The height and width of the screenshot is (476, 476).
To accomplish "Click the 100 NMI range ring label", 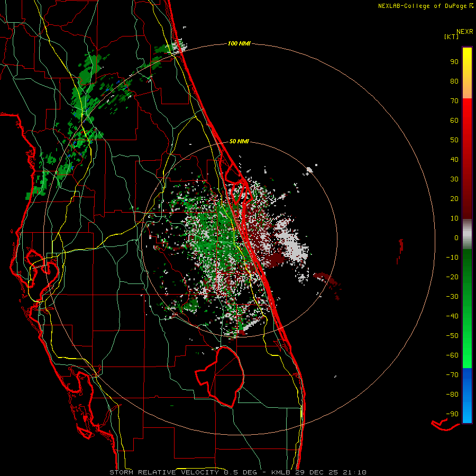I will click(x=239, y=44).
